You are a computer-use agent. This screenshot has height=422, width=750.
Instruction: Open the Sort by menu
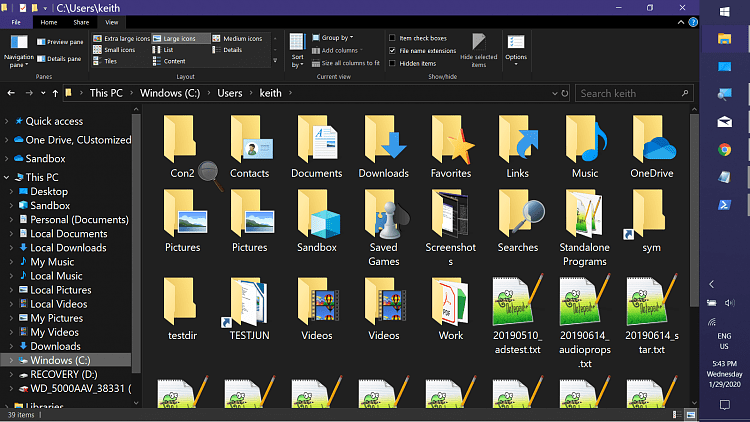click(297, 51)
